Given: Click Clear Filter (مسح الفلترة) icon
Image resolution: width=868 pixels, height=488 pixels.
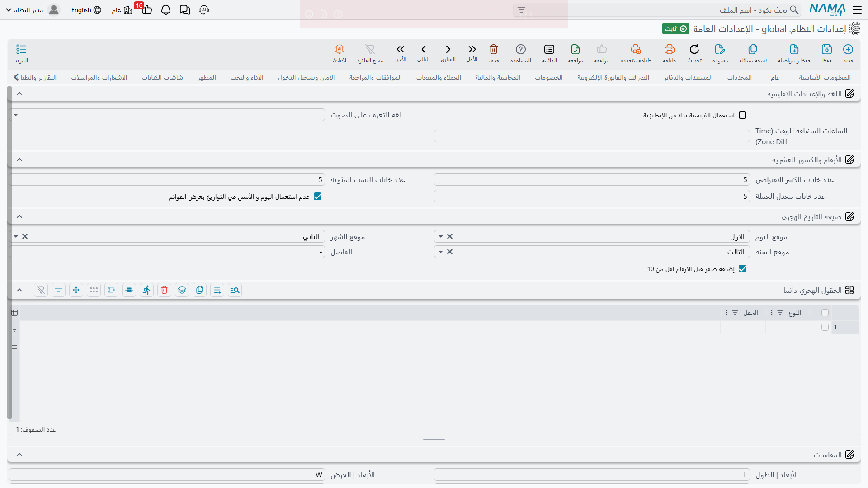Looking at the screenshot, I should click(370, 49).
